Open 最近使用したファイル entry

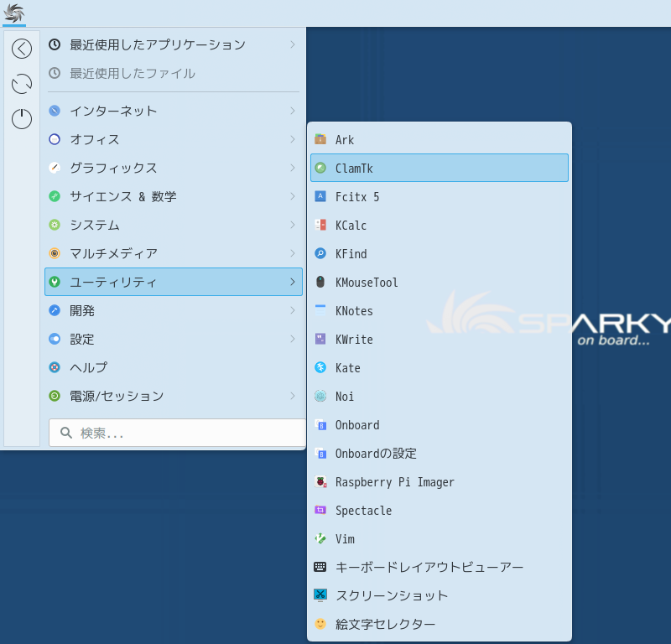(174, 73)
